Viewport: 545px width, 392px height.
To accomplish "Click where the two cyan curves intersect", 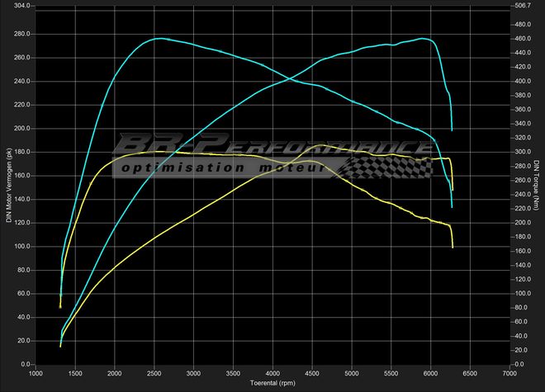I will (289, 80).
